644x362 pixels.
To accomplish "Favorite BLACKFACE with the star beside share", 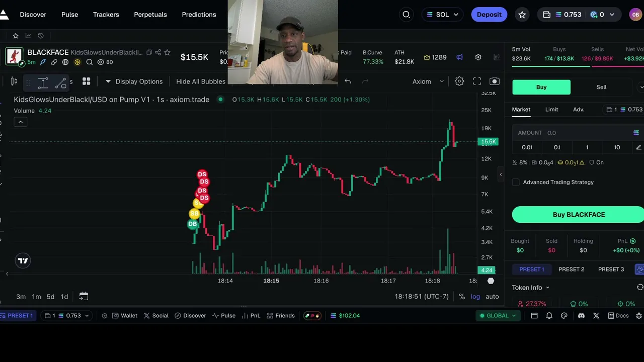I will pyautogui.click(x=168, y=52).
